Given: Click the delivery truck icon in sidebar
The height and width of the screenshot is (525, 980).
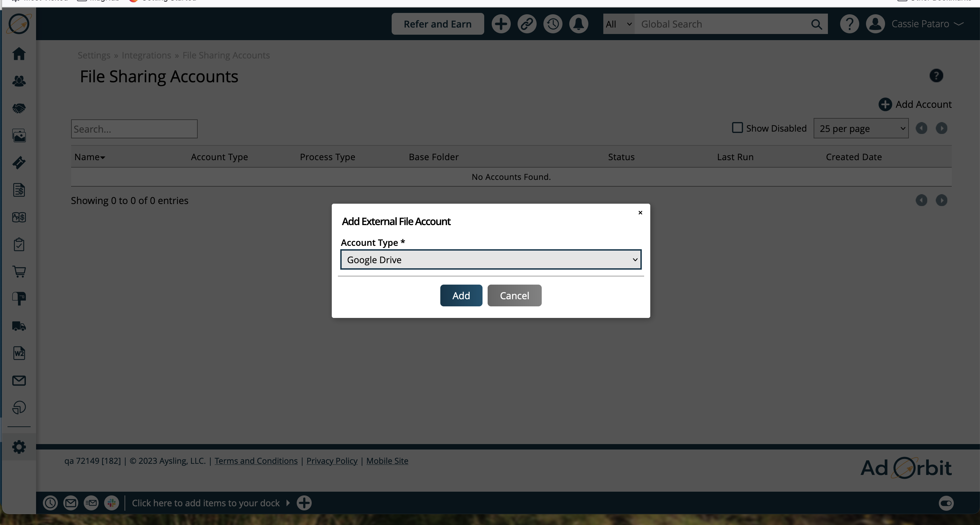Looking at the screenshot, I should point(19,326).
